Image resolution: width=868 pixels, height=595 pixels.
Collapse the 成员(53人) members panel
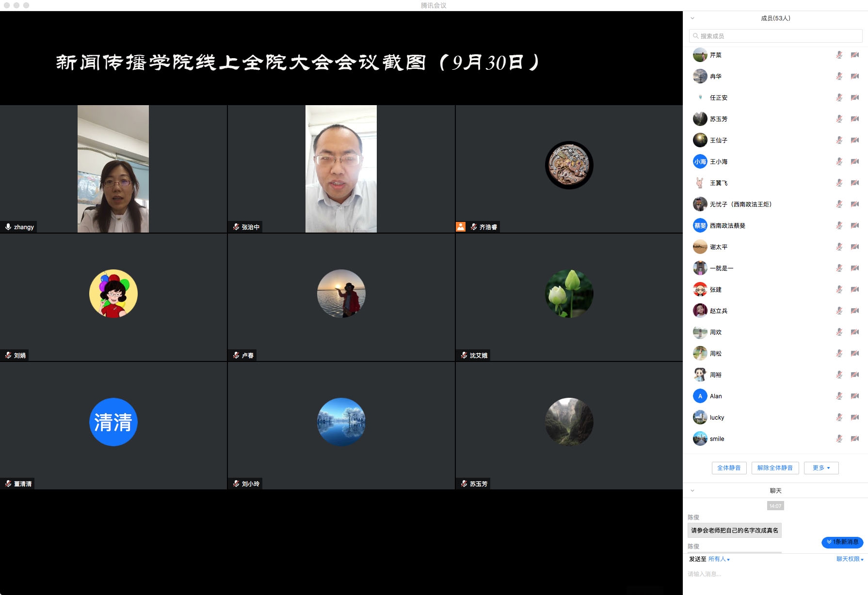(692, 18)
